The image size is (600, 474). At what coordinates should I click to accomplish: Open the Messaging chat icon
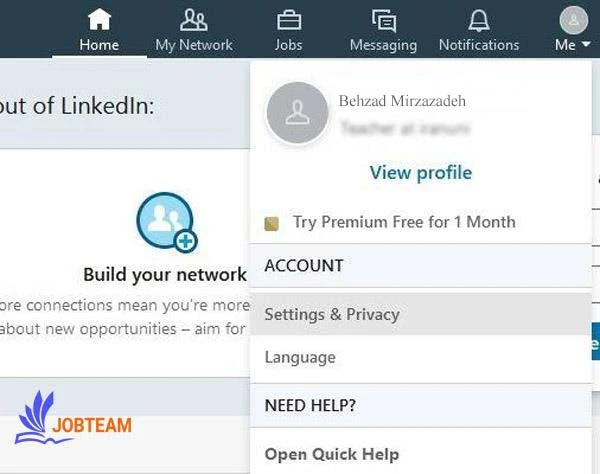(383, 20)
